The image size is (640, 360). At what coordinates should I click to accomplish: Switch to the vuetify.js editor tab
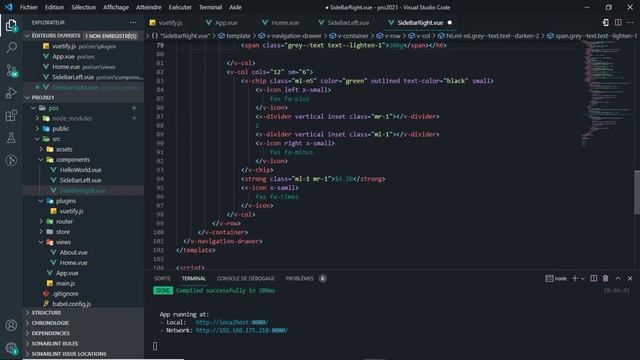(x=166, y=23)
